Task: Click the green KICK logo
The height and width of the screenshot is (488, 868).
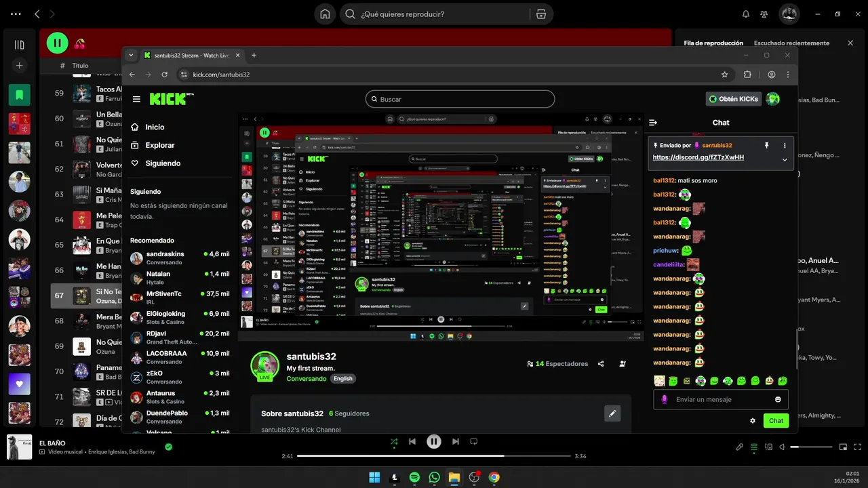Action: tap(171, 99)
